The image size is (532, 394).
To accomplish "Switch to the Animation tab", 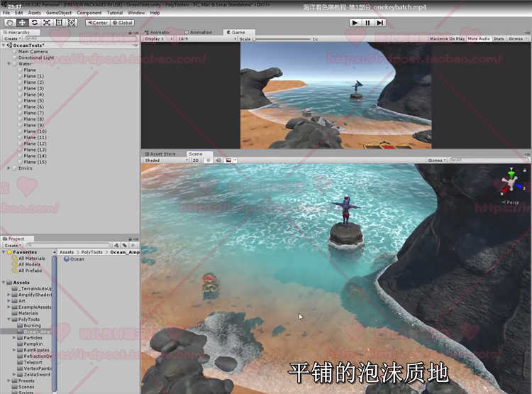I will 198,32.
